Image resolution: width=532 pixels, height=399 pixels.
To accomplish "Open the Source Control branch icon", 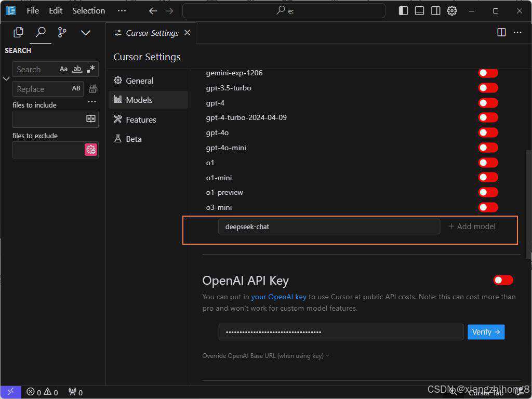I will point(62,33).
